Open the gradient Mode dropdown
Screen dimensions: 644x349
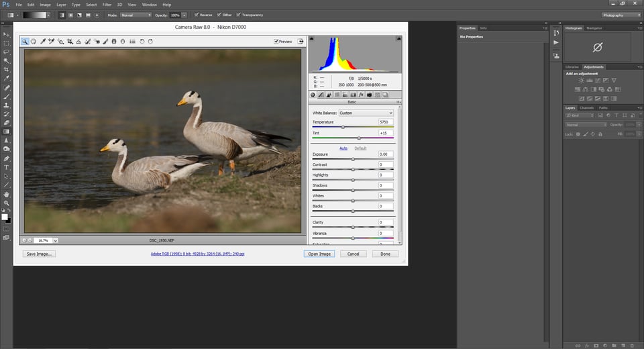(x=136, y=15)
